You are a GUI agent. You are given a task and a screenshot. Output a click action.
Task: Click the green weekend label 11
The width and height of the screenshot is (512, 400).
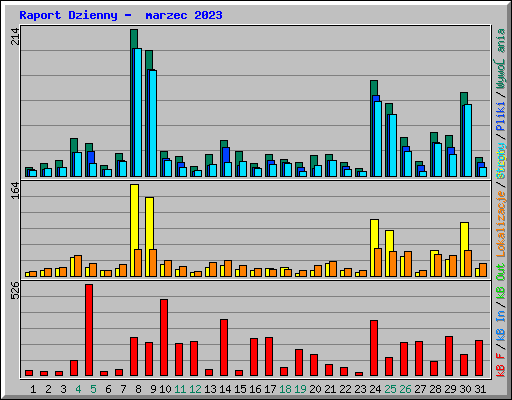point(180,389)
